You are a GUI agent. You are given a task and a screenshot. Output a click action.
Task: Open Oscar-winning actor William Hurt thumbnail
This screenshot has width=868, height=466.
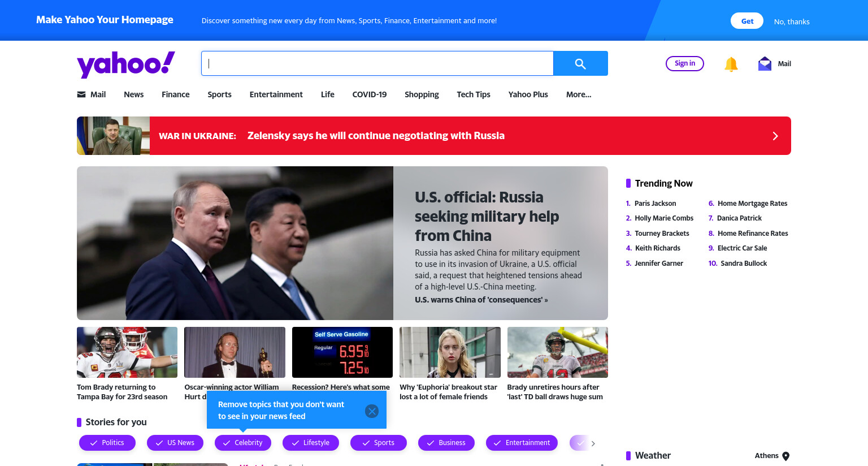click(235, 352)
